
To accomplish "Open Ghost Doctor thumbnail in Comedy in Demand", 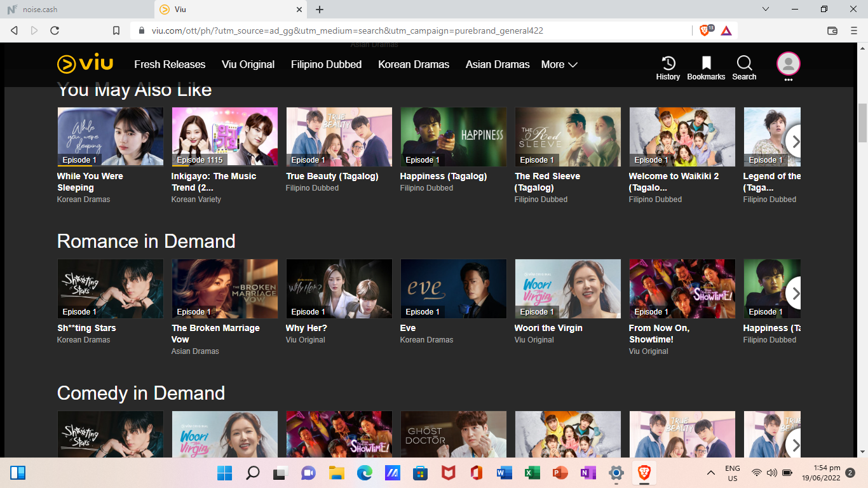I will [454, 434].
